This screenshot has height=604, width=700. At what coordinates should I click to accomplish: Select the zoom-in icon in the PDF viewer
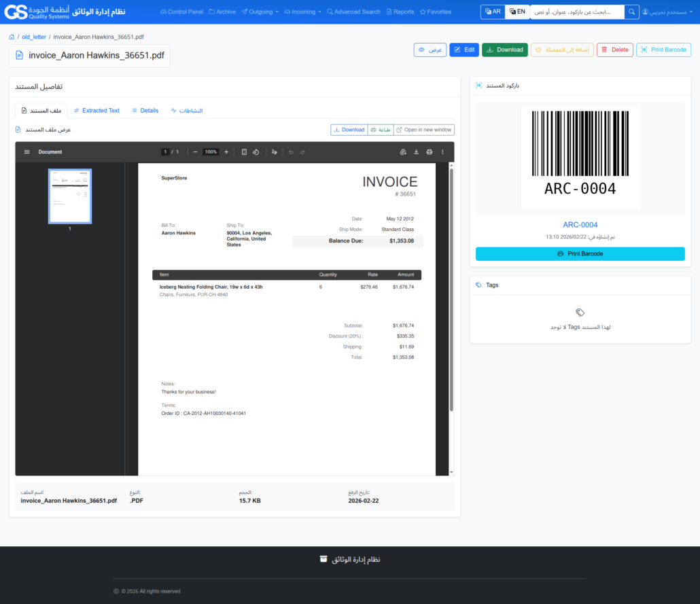226,152
